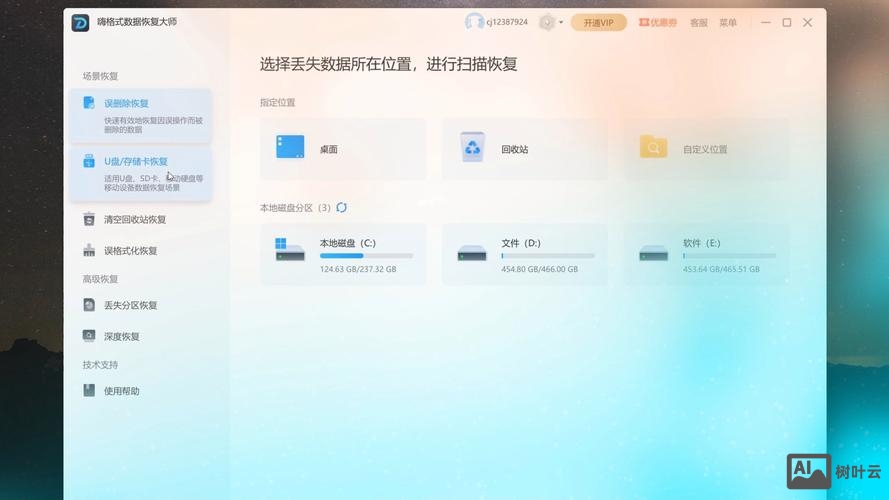889x500 pixels.
Task: Open the 优惠券 coupon link
Action: pos(658,23)
